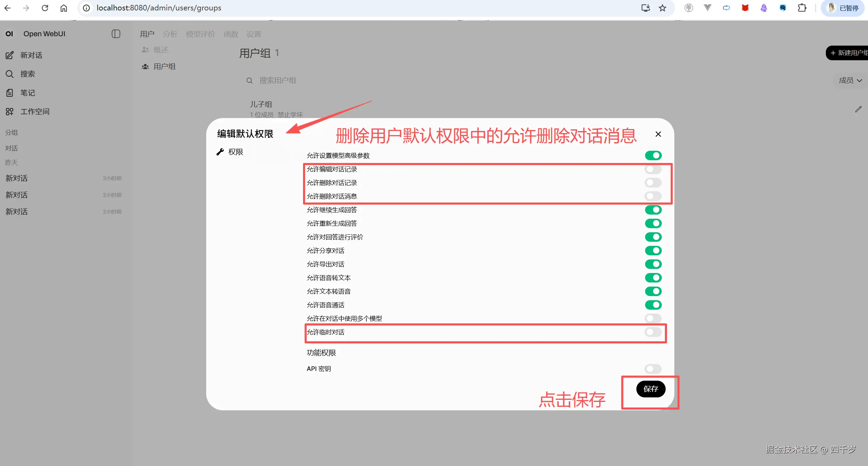Open 工作空间 via its grid icon

[9, 111]
